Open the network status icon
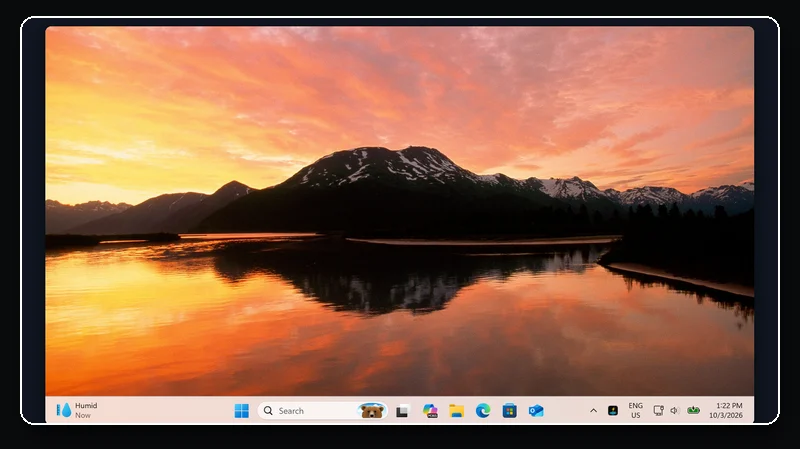This screenshot has height=449, width=800. pos(659,411)
